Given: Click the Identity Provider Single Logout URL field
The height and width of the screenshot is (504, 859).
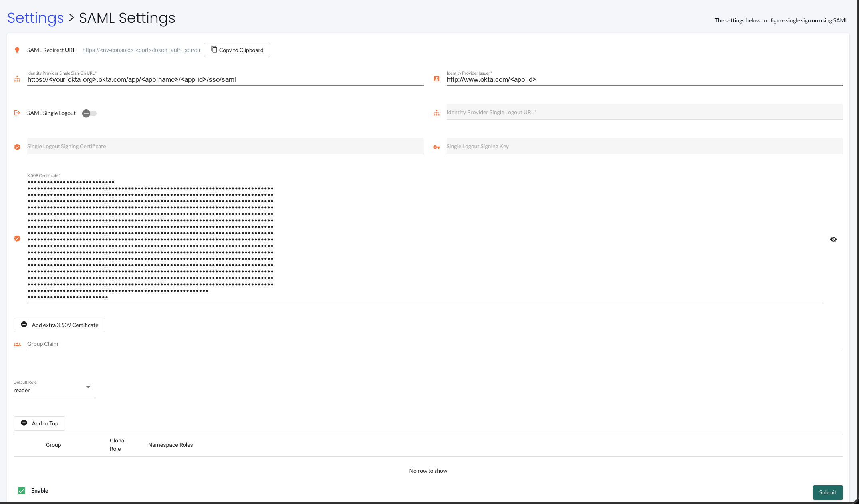Looking at the screenshot, I should pos(645,112).
